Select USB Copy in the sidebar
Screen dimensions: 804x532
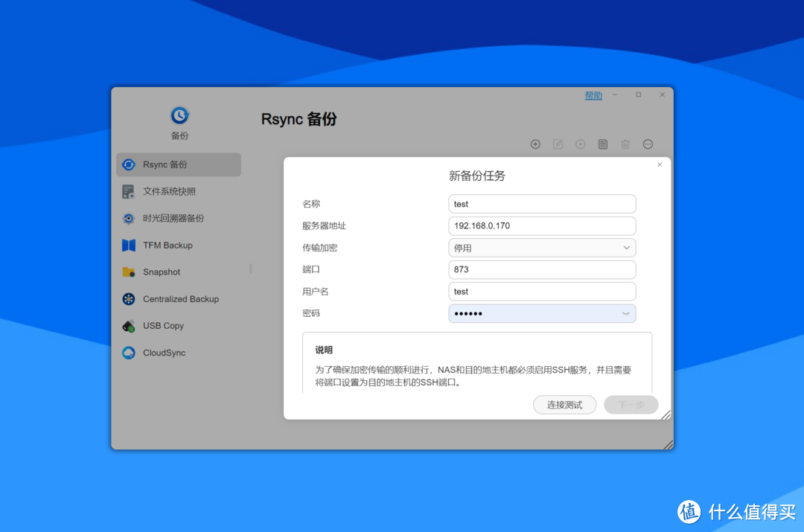click(163, 326)
